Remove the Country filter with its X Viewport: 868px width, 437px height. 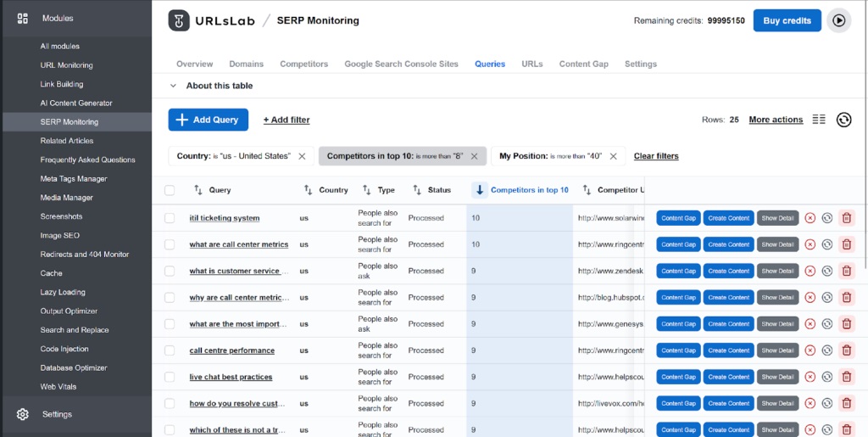tap(302, 156)
